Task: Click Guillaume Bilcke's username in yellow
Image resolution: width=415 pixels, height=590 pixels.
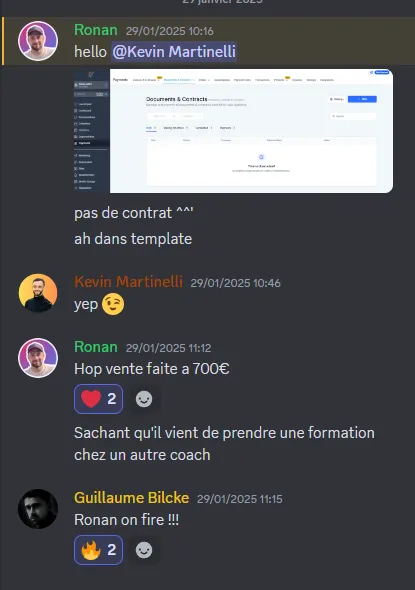Action: point(132,497)
